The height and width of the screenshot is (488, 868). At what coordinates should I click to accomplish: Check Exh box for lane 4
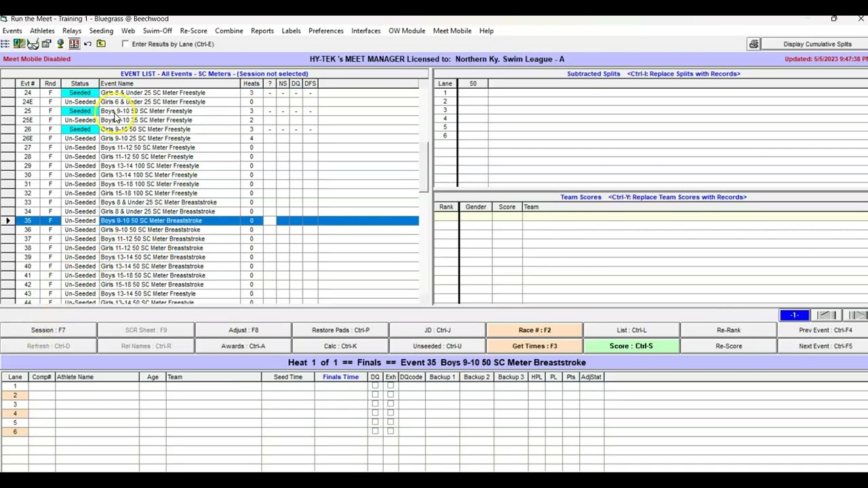[x=391, y=413]
